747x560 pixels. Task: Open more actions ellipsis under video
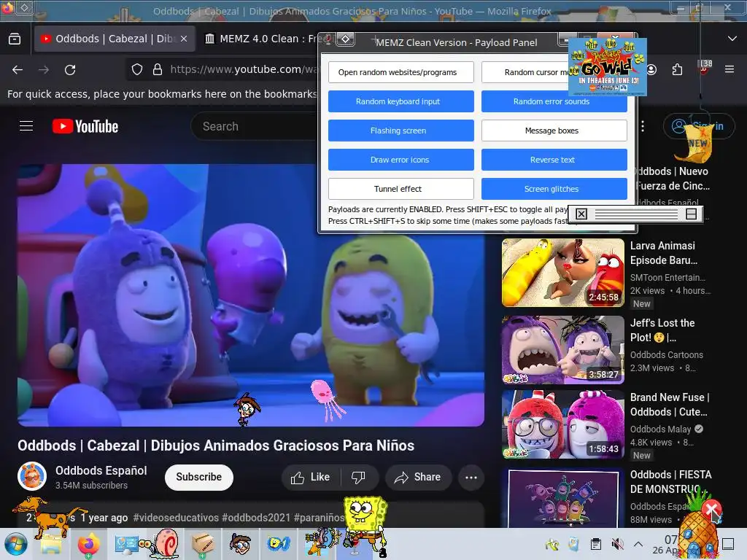point(471,477)
